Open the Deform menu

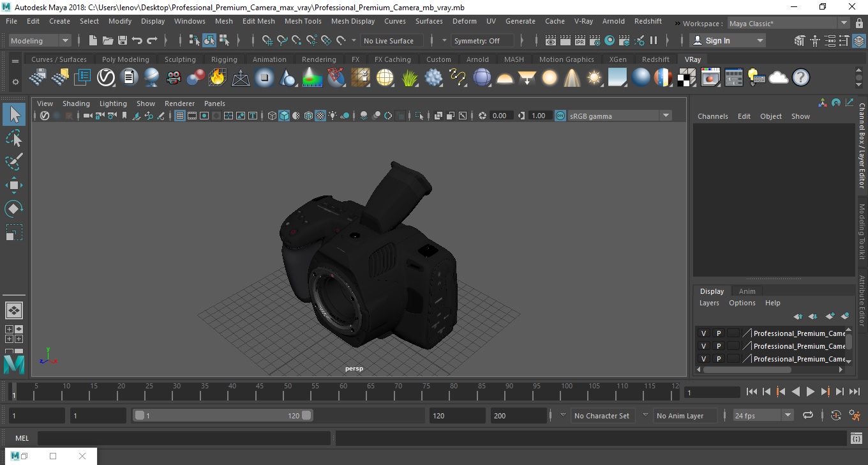click(464, 21)
